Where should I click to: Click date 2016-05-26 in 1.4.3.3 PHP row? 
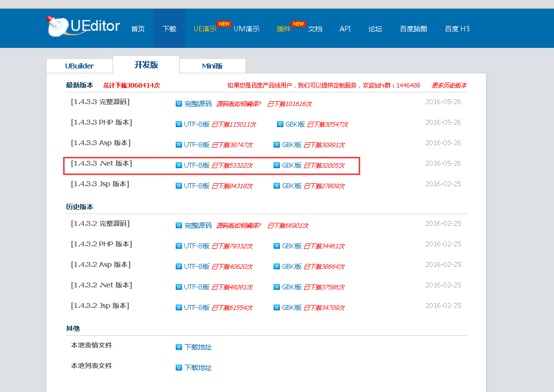(443, 122)
